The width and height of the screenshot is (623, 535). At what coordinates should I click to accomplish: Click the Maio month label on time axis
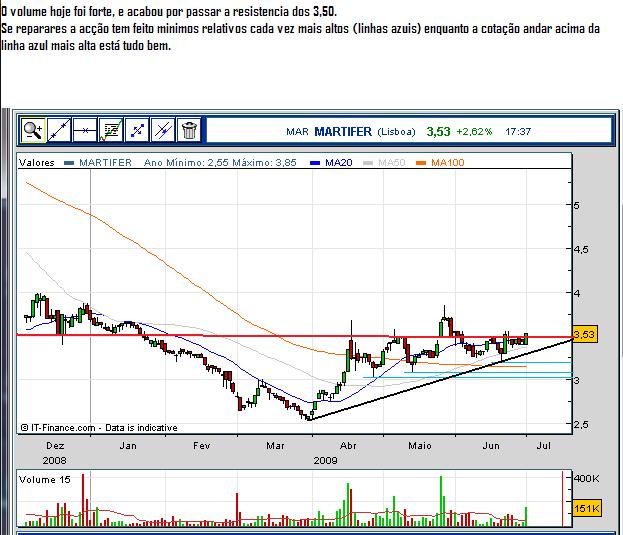click(x=420, y=446)
